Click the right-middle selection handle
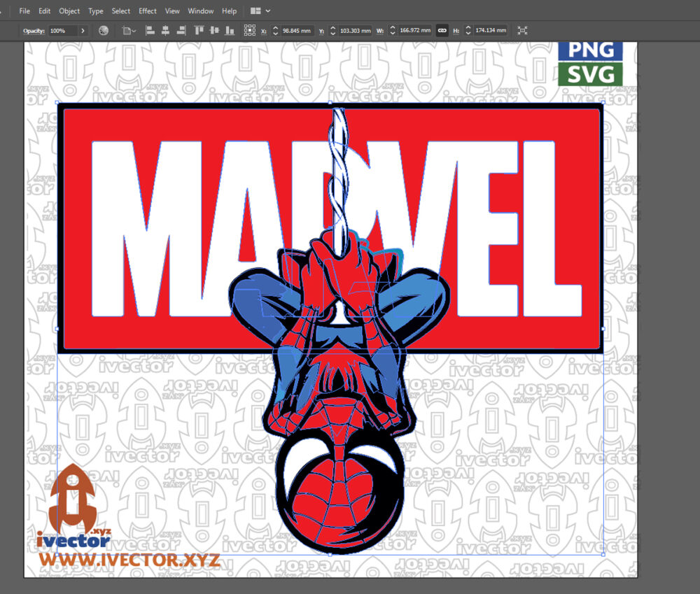This screenshot has height=594, width=700. click(603, 328)
